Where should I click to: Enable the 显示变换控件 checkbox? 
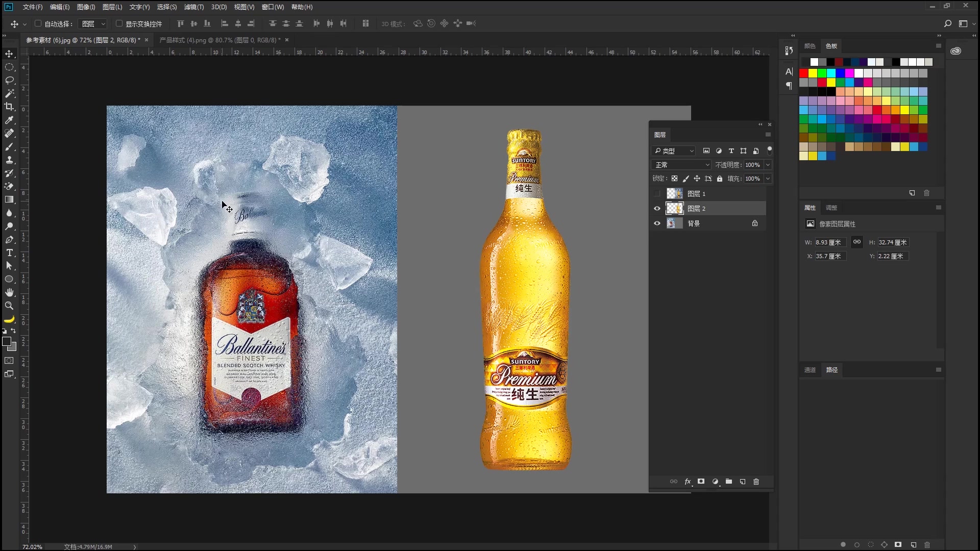click(119, 23)
